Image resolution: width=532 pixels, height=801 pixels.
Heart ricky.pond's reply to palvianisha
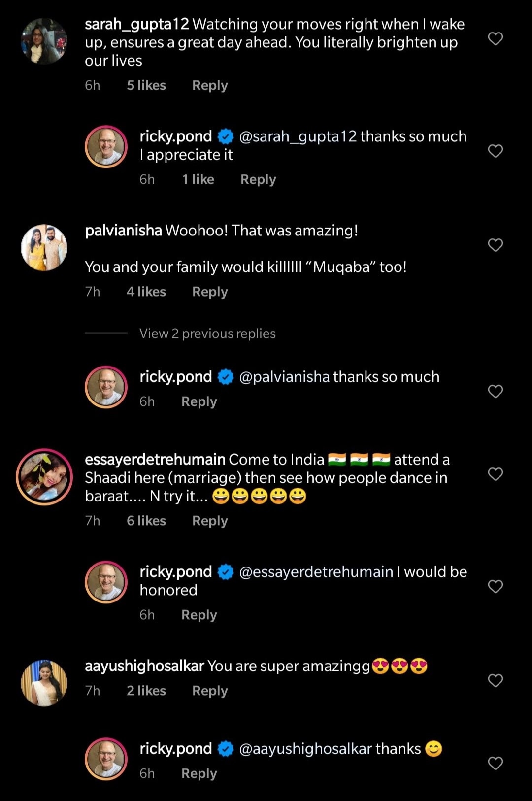(495, 391)
